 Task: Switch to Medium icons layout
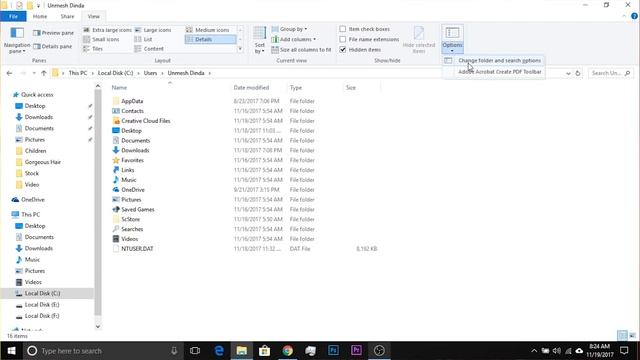208,30
